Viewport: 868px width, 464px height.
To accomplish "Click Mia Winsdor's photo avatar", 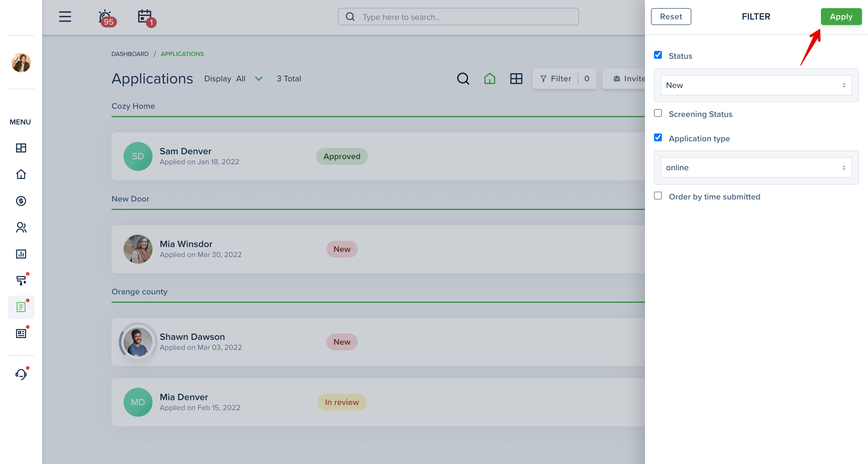I will [x=138, y=249].
